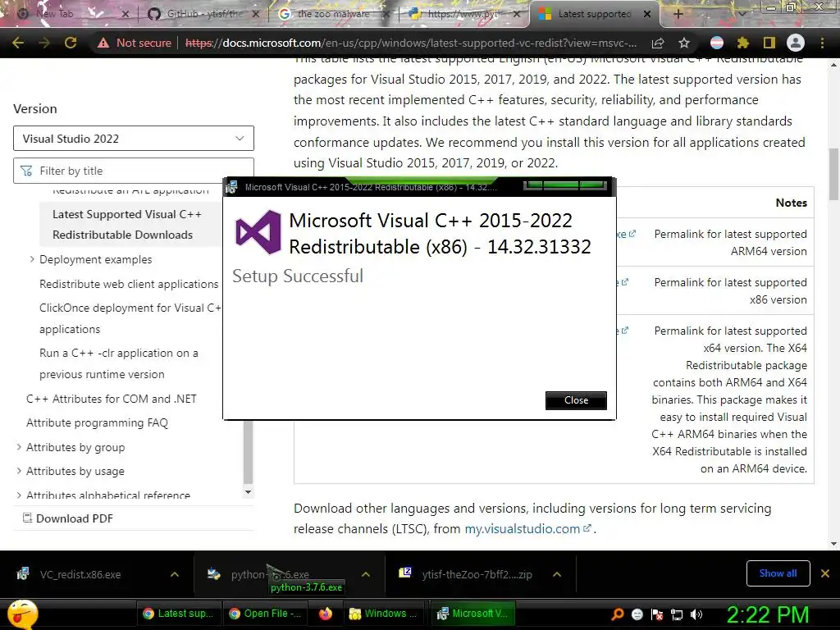Open Latest Supported Visual C++ Redistributable Downloads

point(127,225)
